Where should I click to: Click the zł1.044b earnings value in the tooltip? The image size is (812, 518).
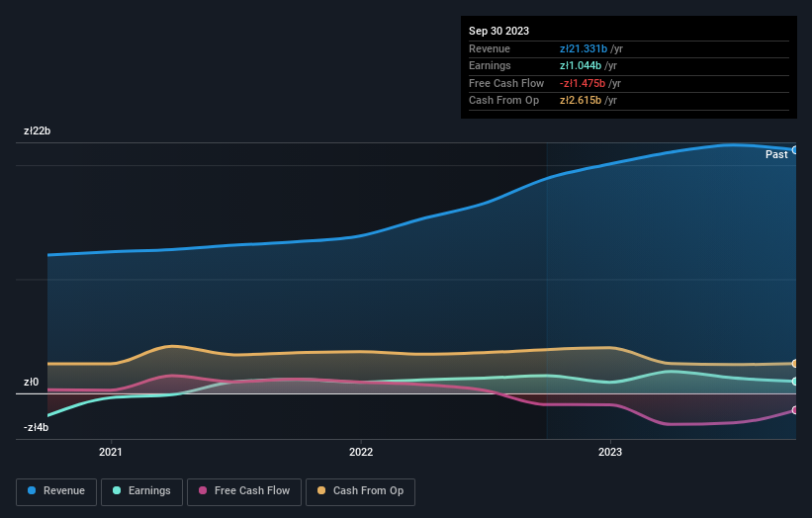coord(581,65)
